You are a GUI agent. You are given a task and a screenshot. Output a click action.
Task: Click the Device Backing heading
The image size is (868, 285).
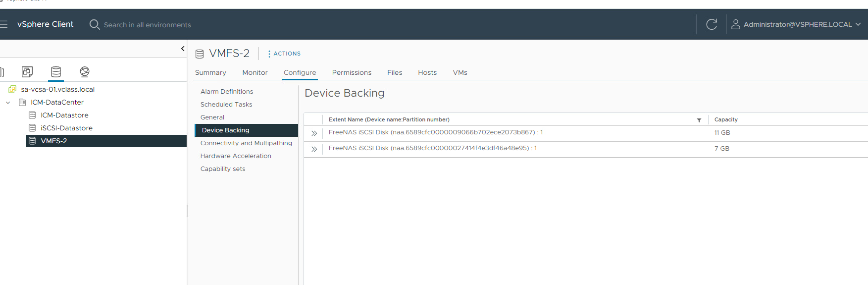coord(345,93)
